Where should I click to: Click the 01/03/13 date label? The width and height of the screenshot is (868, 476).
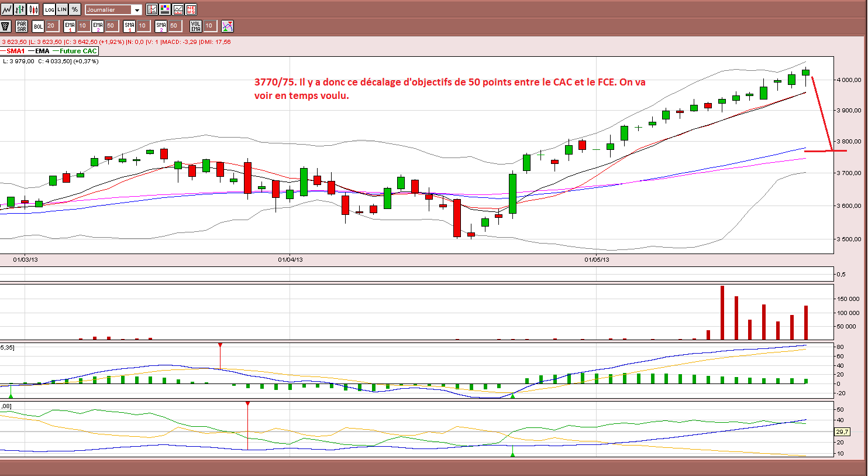coord(26,259)
